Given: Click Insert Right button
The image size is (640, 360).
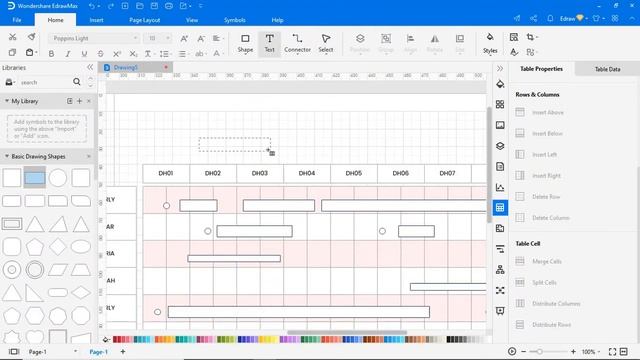Looking at the screenshot, I should (x=538, y=176).
